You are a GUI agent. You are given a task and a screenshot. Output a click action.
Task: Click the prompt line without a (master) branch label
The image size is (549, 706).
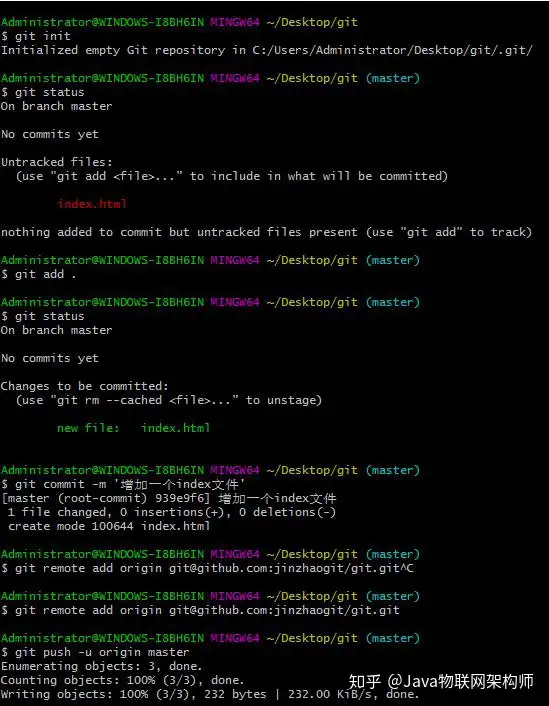[179, 22]
